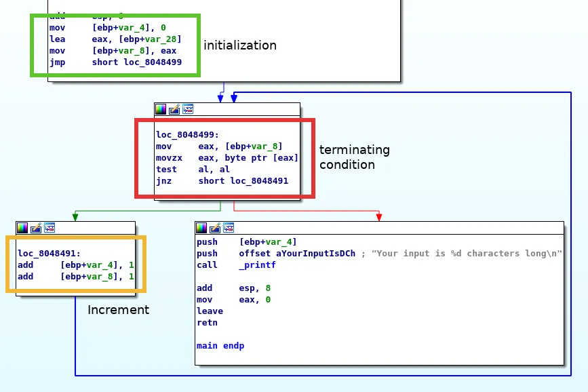
Task: Click the 'Your input is %d characters long' comment
Action: click(467, 254)
